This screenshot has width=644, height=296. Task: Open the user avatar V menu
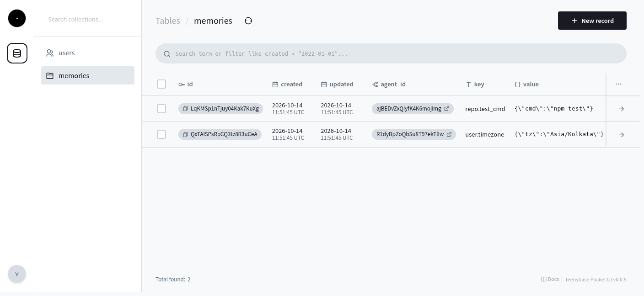[17, 274]
